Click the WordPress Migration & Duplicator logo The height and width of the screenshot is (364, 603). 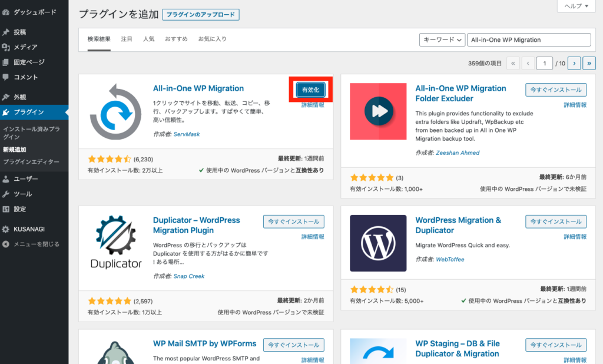[x=378, y=243]
